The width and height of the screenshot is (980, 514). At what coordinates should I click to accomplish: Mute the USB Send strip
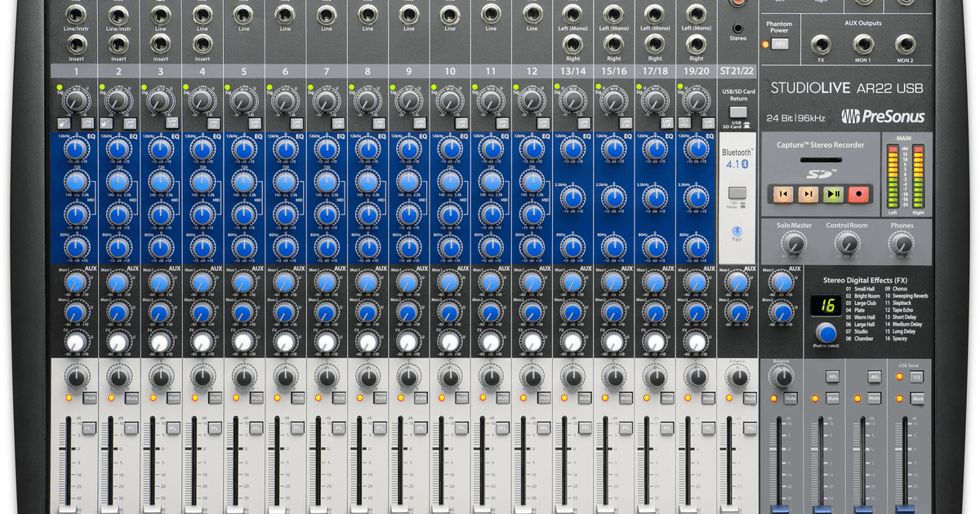(x=916, y=398)
